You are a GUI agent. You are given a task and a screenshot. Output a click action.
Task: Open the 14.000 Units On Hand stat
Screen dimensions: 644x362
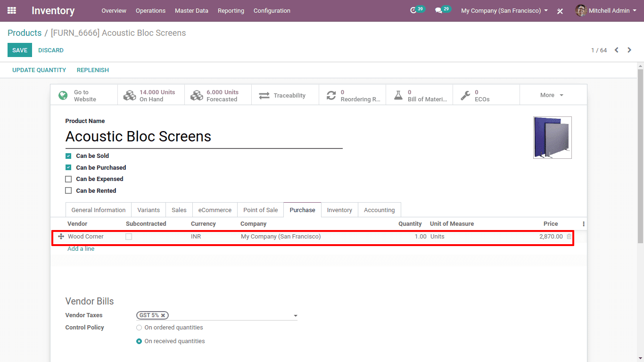[151, 95]
